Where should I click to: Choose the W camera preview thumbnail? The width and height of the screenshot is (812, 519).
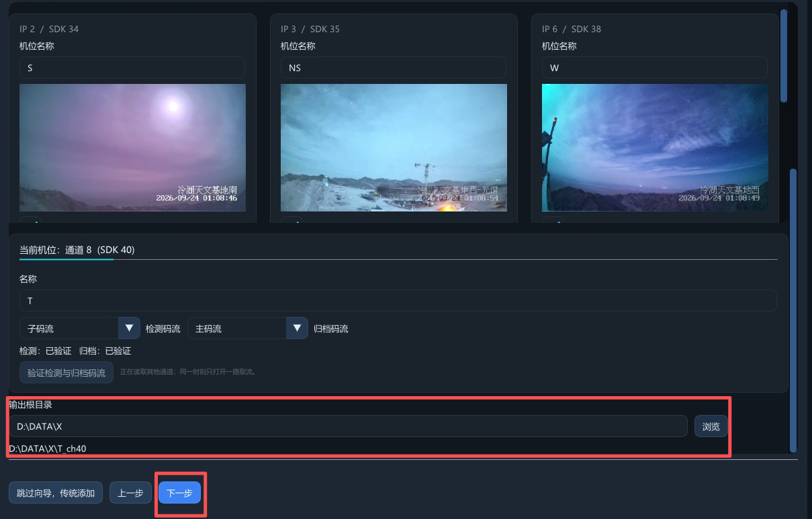(655, 148)
